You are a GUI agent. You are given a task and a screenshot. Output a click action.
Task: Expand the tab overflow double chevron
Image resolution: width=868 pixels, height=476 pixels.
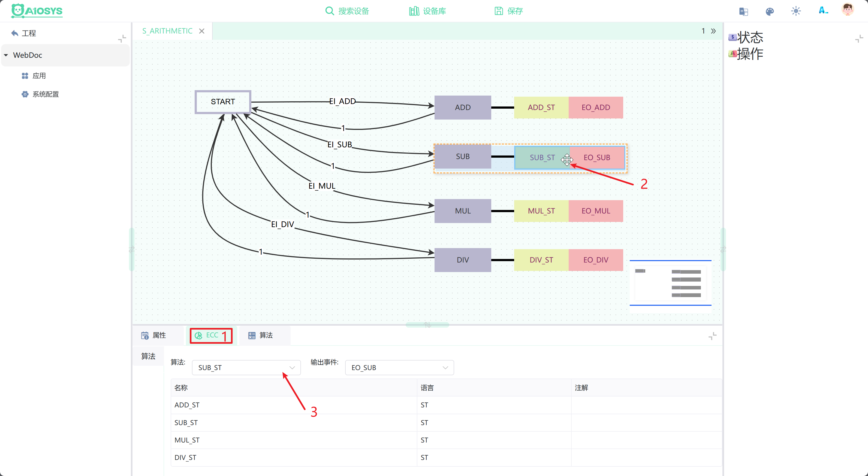tap(713, 31)
